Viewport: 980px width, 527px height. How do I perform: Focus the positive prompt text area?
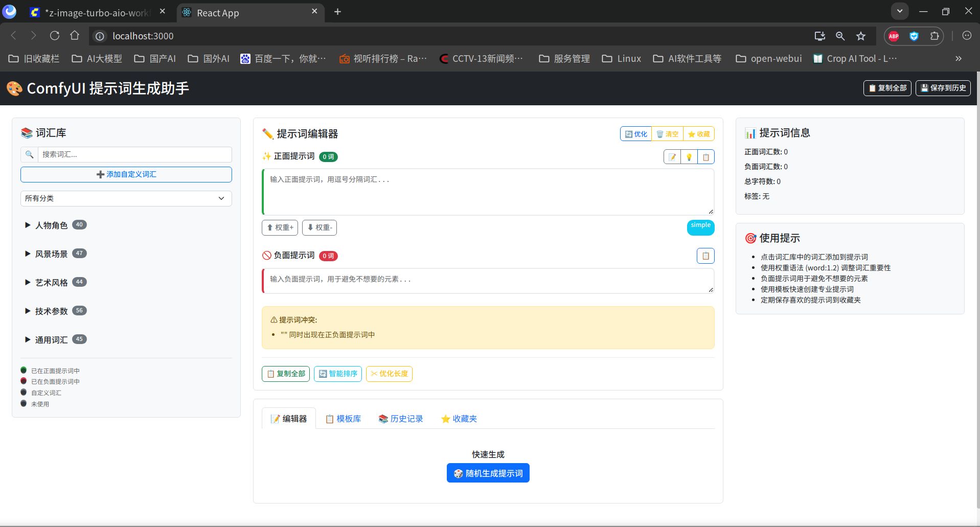click(x=488, y=192)
